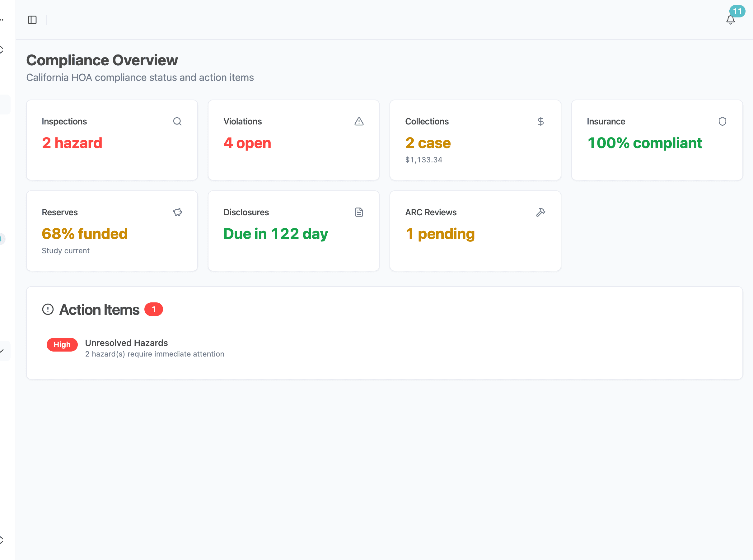The image size is (753, 560).
Task: Open the document icon on Disclosures card
Action: (x=359, y=212)
